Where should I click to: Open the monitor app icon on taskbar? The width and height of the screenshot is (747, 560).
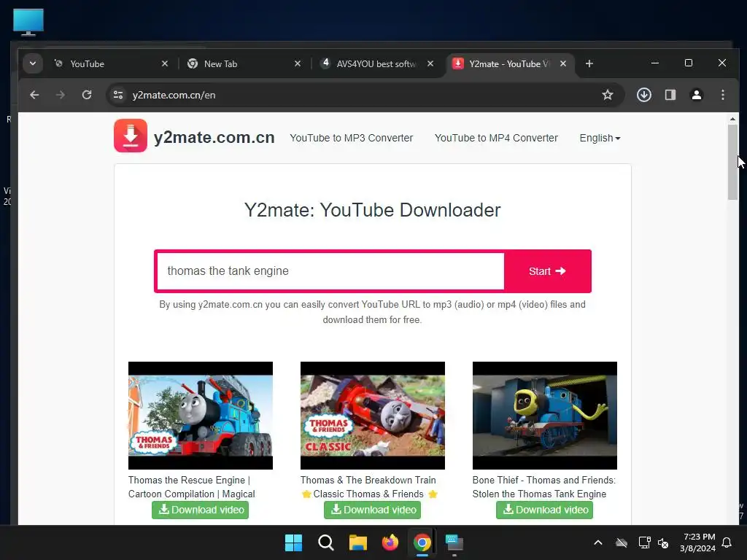pyautogui.click(x=454, y=542)
